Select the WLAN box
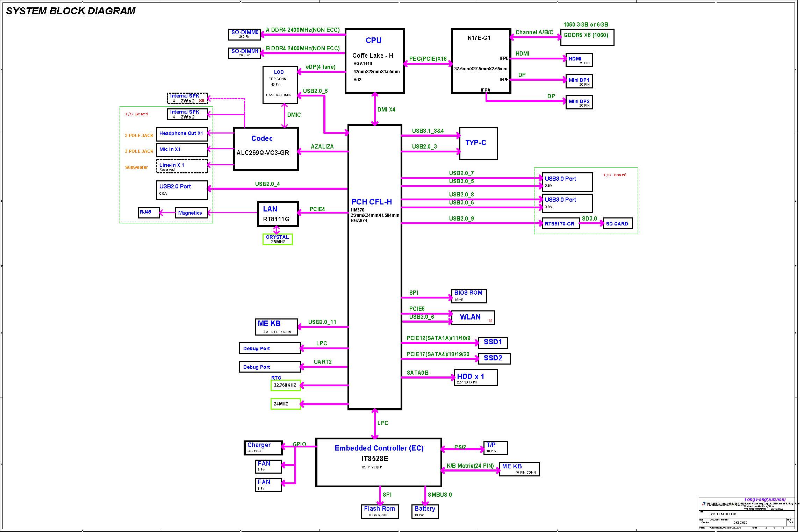The width and height of the screenshot is (804, 532). coord(472,317)
